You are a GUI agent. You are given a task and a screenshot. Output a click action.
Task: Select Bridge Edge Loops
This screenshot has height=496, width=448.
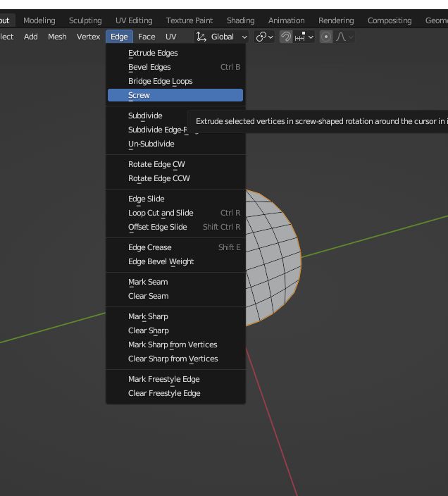point(175,81)
